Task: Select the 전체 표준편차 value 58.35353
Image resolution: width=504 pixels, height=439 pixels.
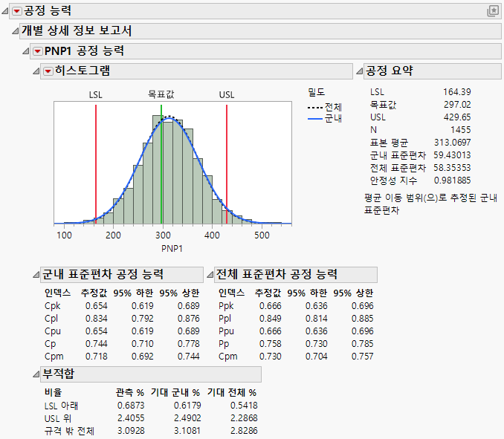Action: point(452,168)
